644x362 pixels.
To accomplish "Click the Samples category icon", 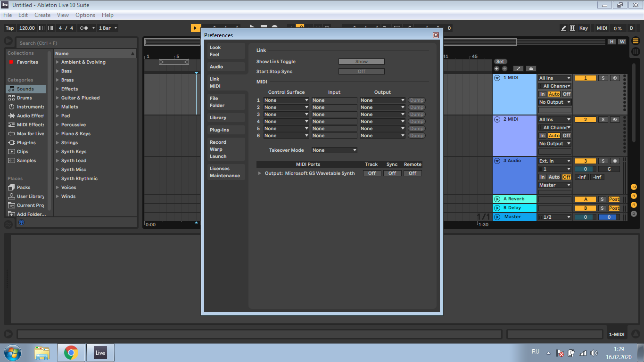I will tap(12, 161).
